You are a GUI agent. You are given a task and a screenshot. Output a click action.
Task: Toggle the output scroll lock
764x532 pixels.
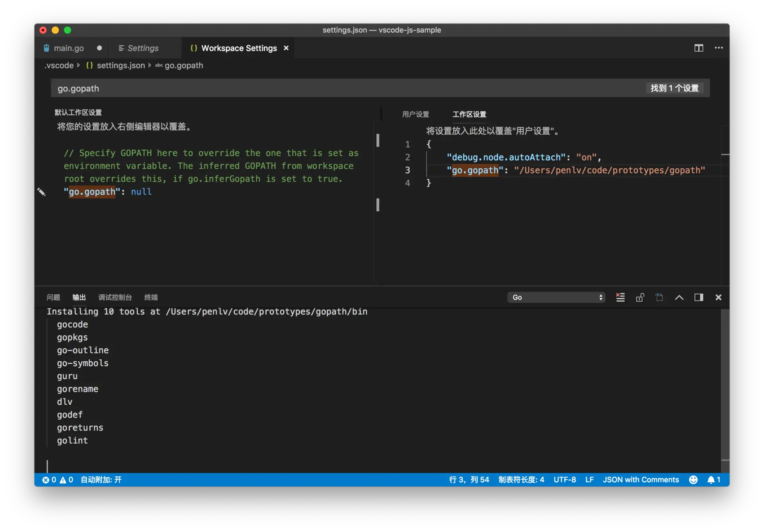coord(640,297)
